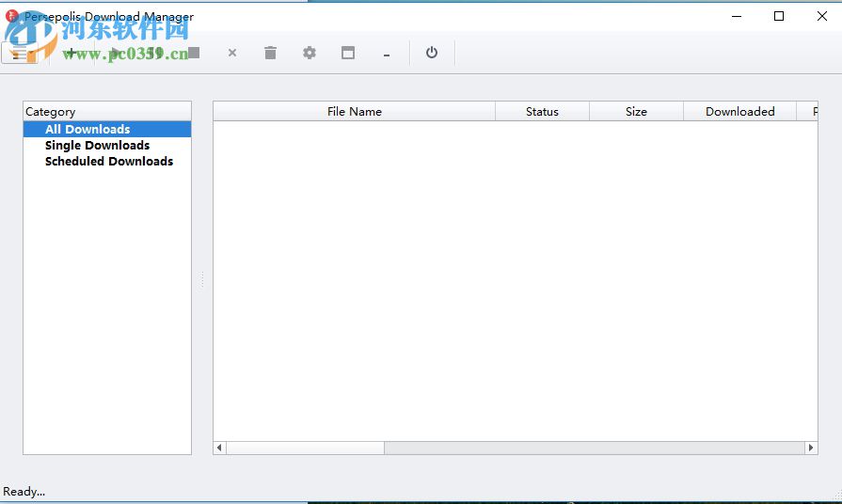Screen dimensions: 842x504
Task: Click the gray play (resume) icon
Action: [116, 53]
